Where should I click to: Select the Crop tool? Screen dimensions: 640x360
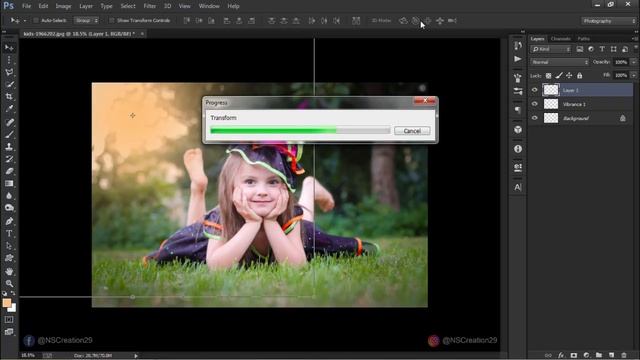coord(9,97)
